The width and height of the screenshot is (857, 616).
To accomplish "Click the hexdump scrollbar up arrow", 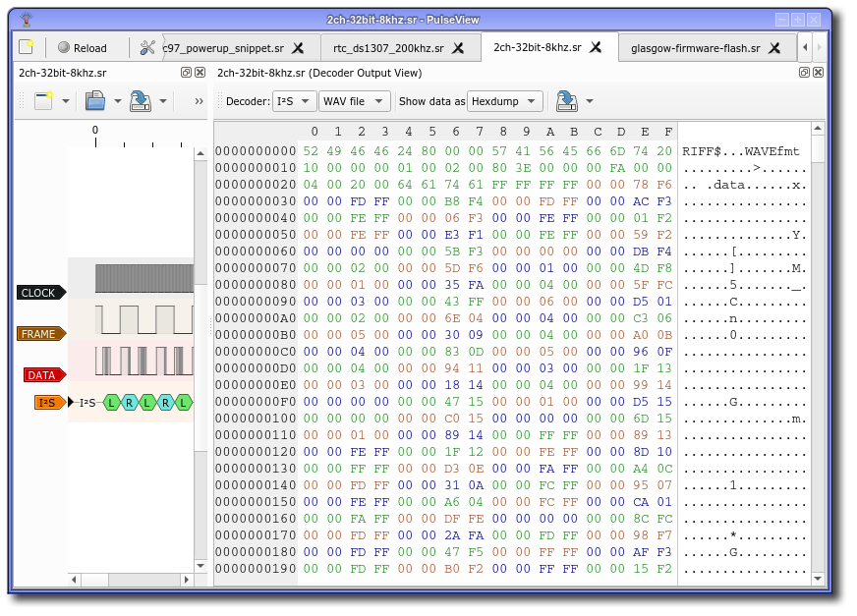I will 818,129.
